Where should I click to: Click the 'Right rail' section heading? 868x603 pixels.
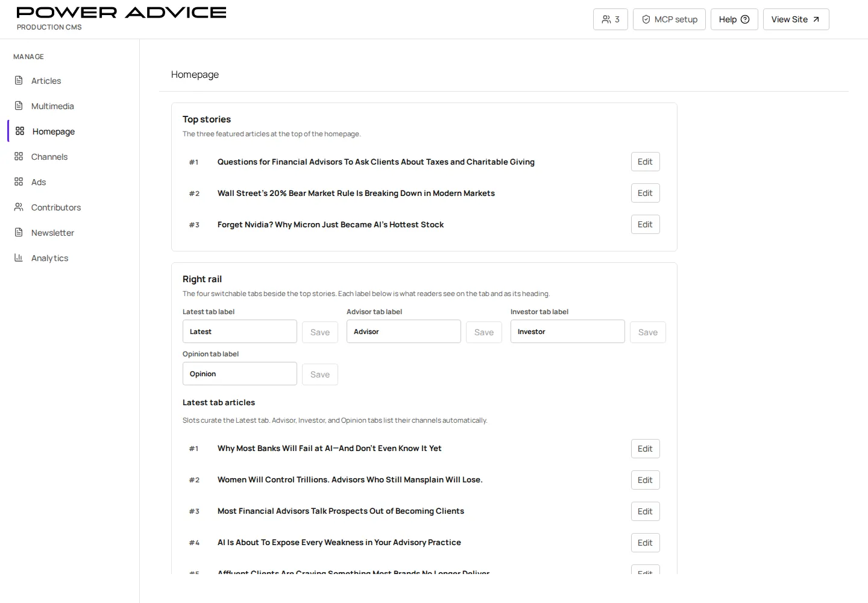(202, 279)
